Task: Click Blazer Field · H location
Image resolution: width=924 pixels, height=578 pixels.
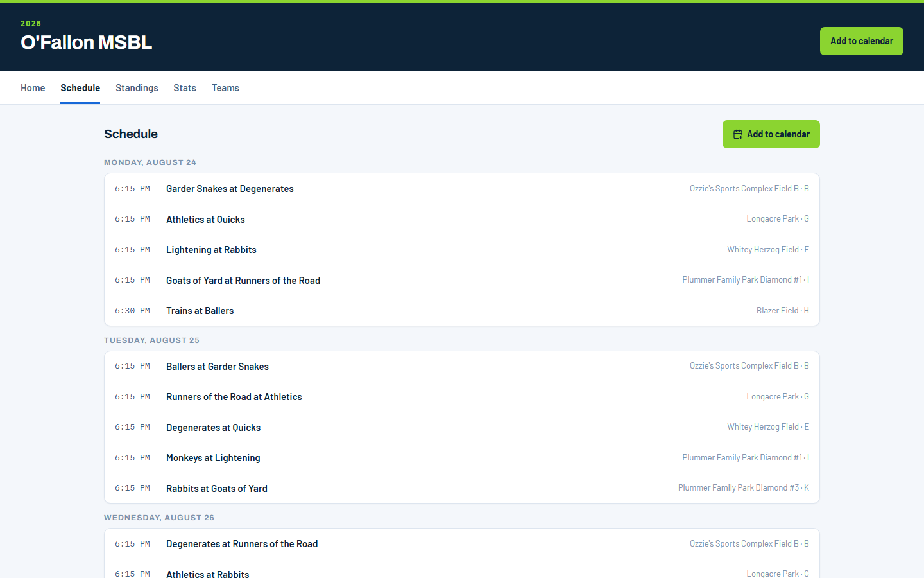Action: tap(782, 311)
